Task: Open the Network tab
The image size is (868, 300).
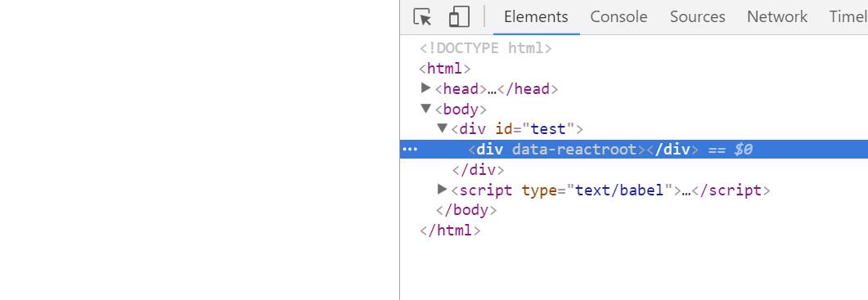Action: (x=776, y=17)
